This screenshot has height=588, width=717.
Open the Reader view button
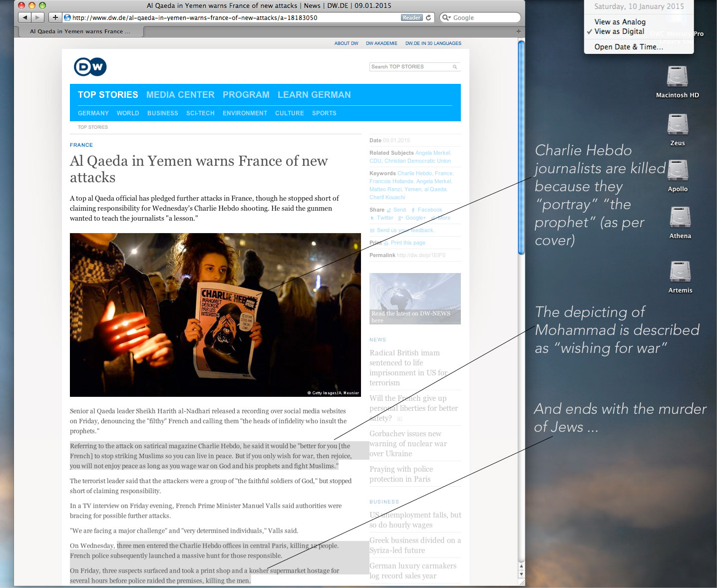pos(411,17)
